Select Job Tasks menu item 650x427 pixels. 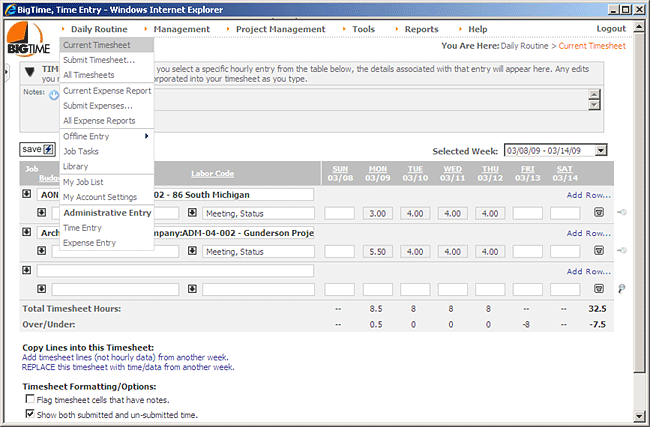point(107,151)
